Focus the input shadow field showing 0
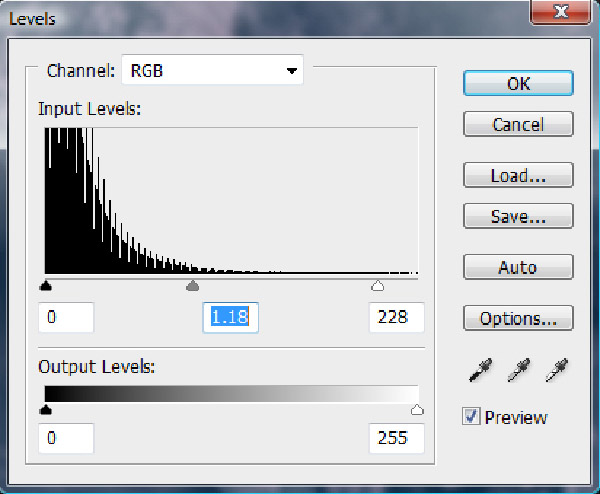 pyautogui.click(x=66, y=317)
